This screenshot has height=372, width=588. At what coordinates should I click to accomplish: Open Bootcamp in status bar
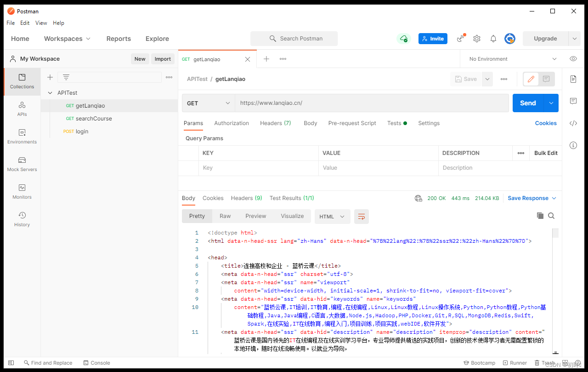[x=480, y=363]
